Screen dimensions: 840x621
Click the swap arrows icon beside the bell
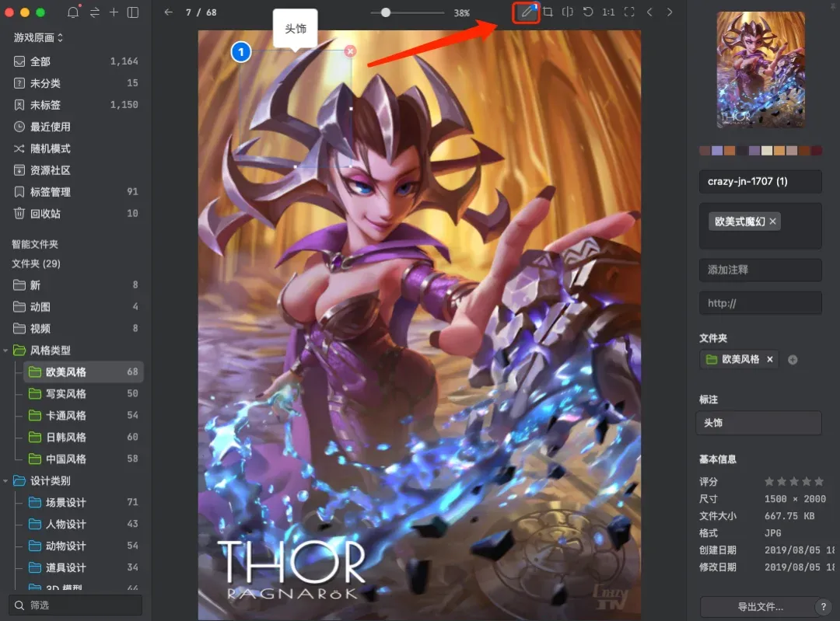95,12
